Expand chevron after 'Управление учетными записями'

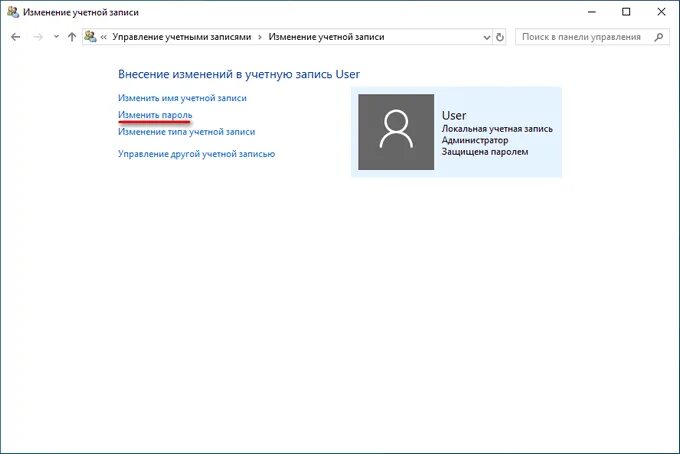[x=260, y=37]
